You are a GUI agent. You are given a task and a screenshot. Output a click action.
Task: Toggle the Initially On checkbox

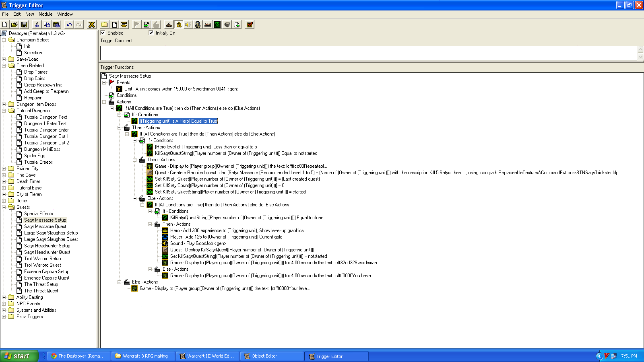(151, 33)
